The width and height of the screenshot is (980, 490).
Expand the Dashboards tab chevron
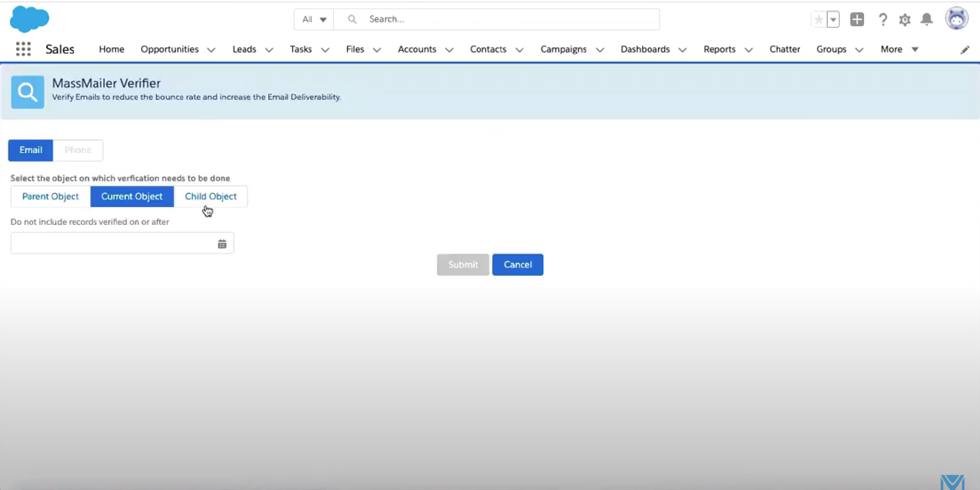(682, 50)
